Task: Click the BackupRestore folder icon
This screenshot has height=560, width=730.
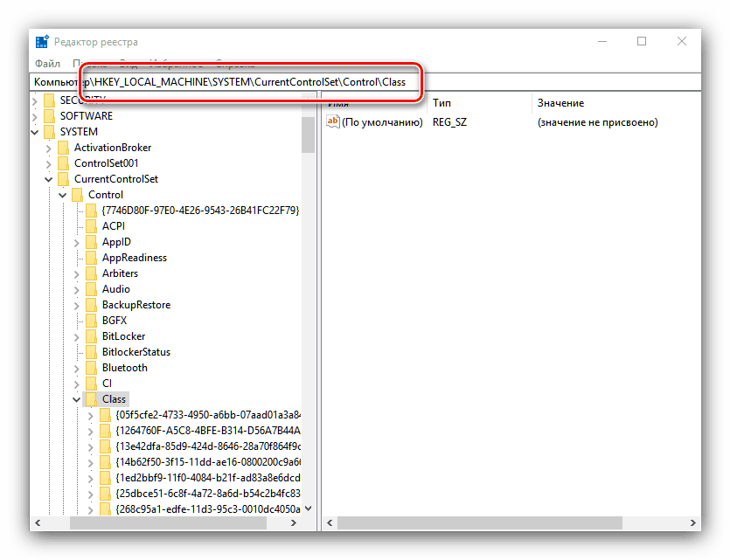Action: coord(91,305)
